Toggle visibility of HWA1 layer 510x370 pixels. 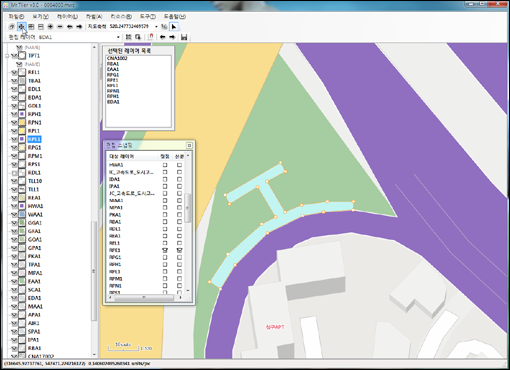point(14,206)
